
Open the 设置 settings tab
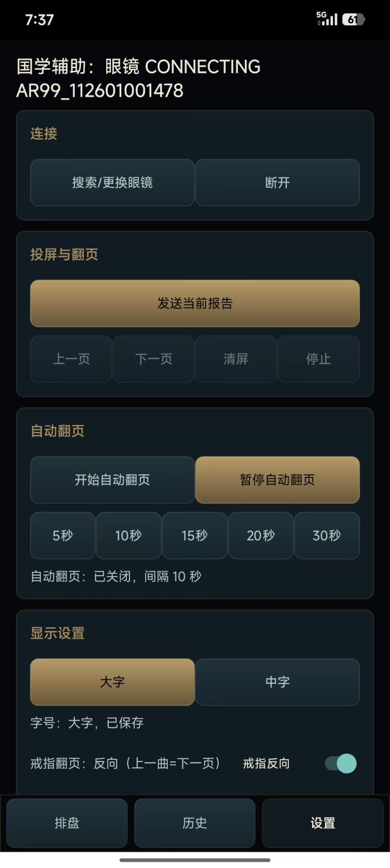(323, 823)
